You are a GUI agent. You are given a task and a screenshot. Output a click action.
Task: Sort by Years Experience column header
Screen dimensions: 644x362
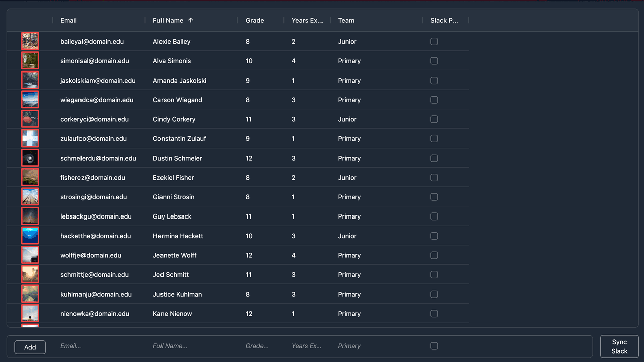point(307,20)
